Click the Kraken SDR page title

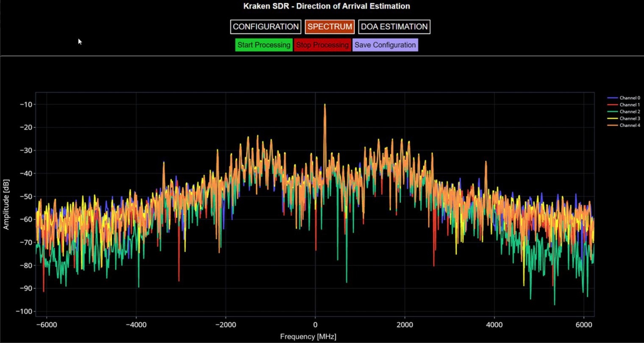[x=327, y=6]
